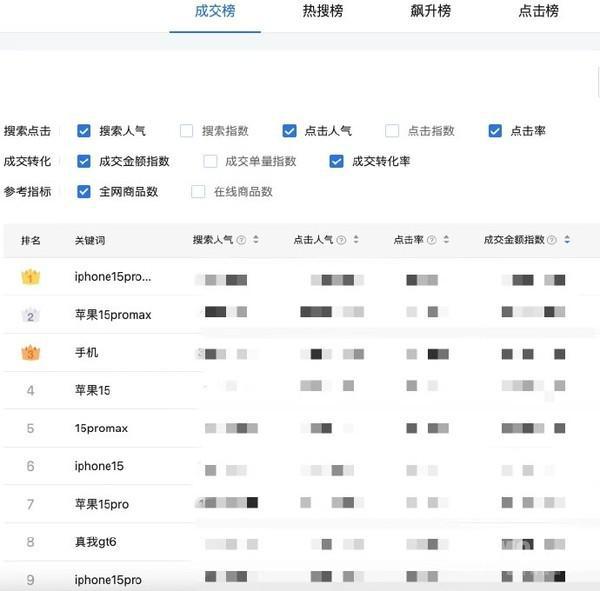The width and height of the screenshot is (600, 591).
Task: Enable the 点击指数 checkbox
Action: (x=392, y=131)
